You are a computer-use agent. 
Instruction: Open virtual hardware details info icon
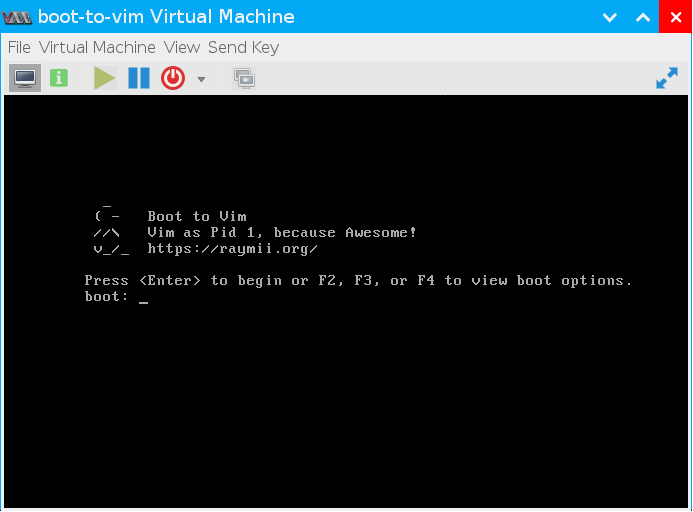point(59,78)
